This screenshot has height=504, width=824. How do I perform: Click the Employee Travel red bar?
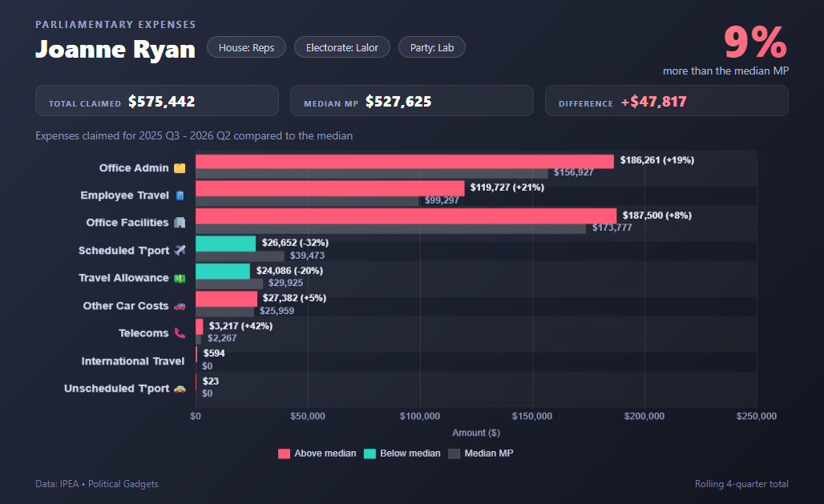coord(330,188)
